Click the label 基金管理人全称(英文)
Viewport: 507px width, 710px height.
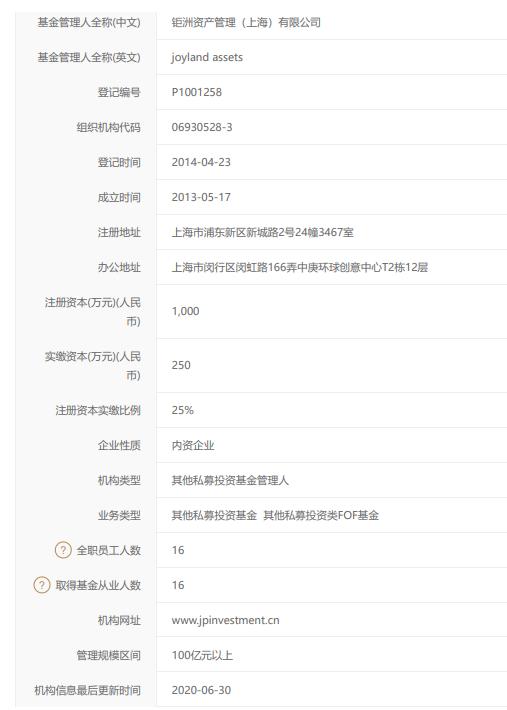[x=89, y=58]
